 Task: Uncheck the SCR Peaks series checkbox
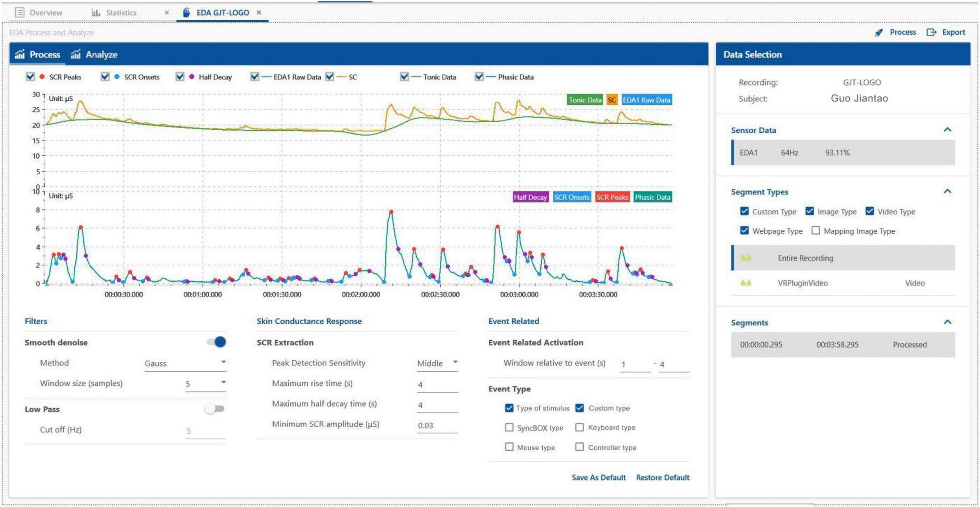30,77
